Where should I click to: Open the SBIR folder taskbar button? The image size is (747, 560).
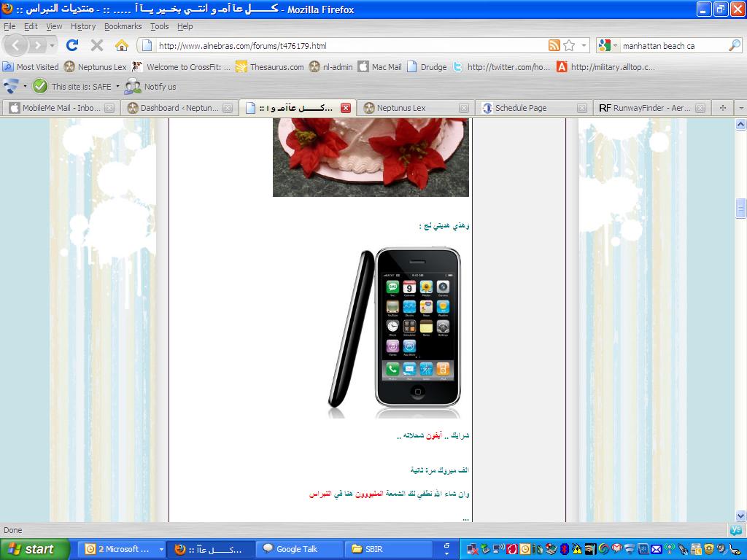coord(387,549)
